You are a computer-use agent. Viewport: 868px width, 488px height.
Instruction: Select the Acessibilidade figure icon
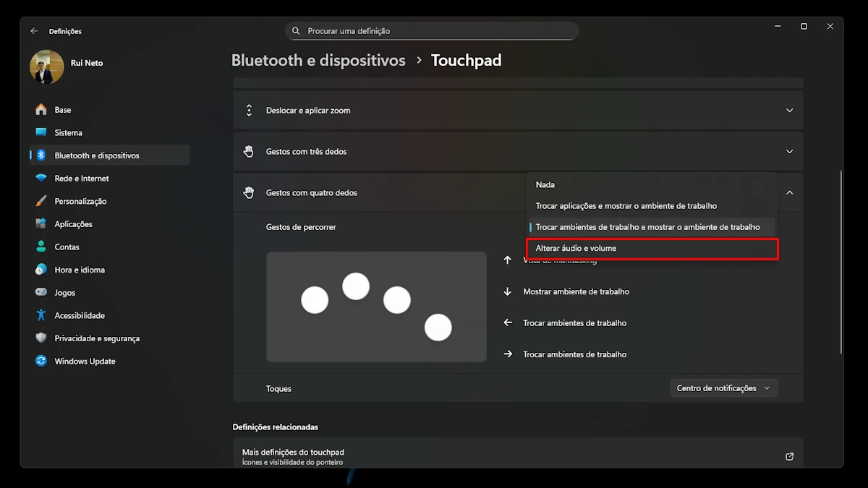click(x=41, y=315)
